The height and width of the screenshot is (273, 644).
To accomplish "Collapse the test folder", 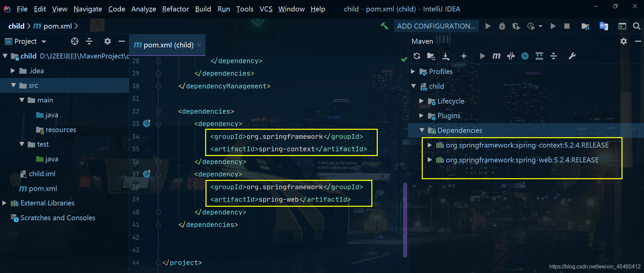I will (22, 144).
